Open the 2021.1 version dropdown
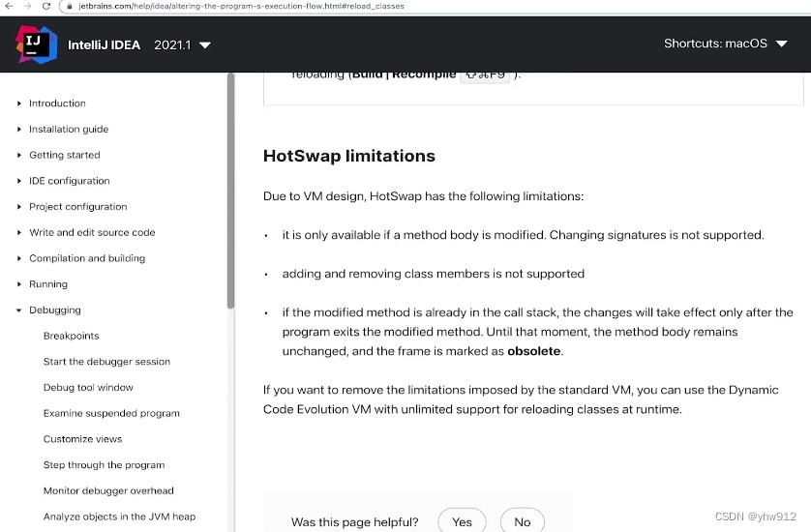 (x=182, y=45)
